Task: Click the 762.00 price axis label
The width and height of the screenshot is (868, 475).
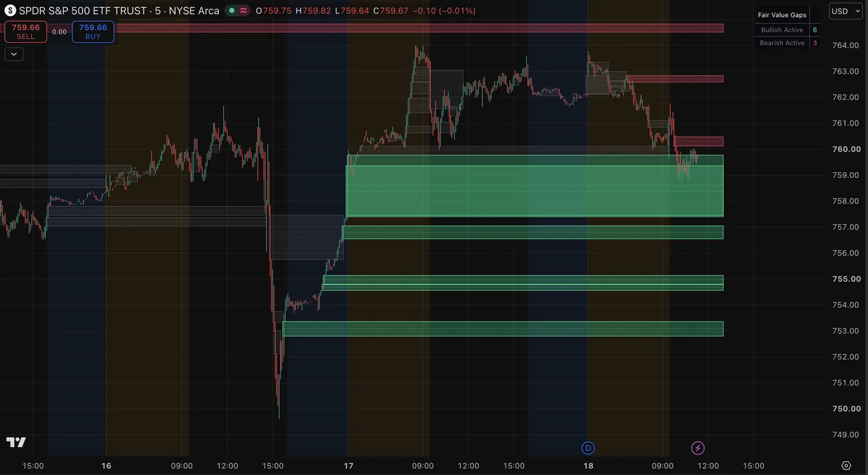Action: 846,97
